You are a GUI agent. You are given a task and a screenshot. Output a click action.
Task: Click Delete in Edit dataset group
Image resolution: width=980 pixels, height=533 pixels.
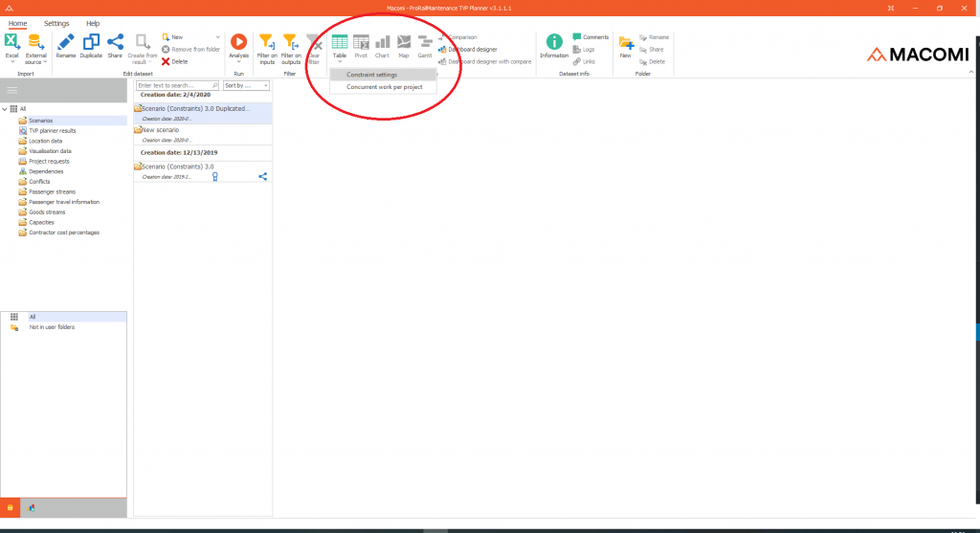click(174, 61)
